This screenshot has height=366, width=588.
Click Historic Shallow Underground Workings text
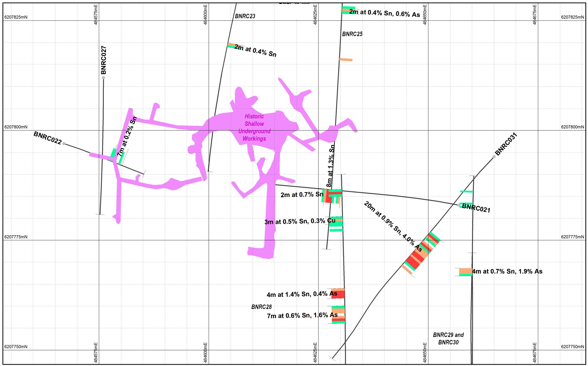pyautogui.click(x=254, y=127)
